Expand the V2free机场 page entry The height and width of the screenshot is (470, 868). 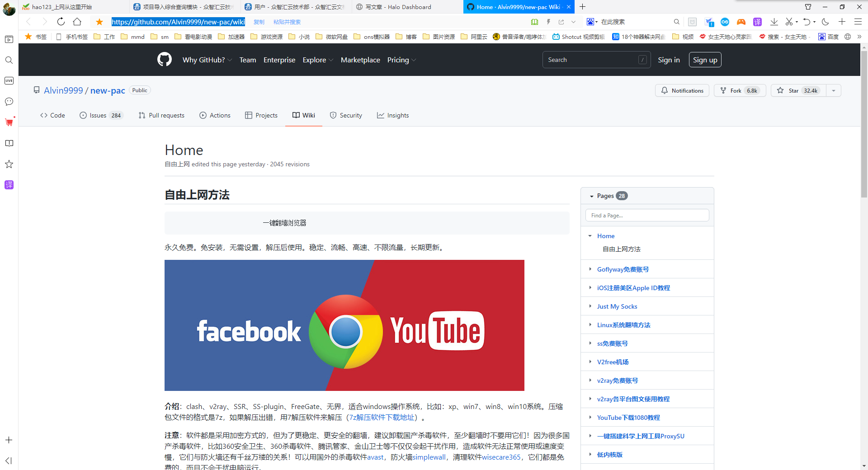[590, 362]
